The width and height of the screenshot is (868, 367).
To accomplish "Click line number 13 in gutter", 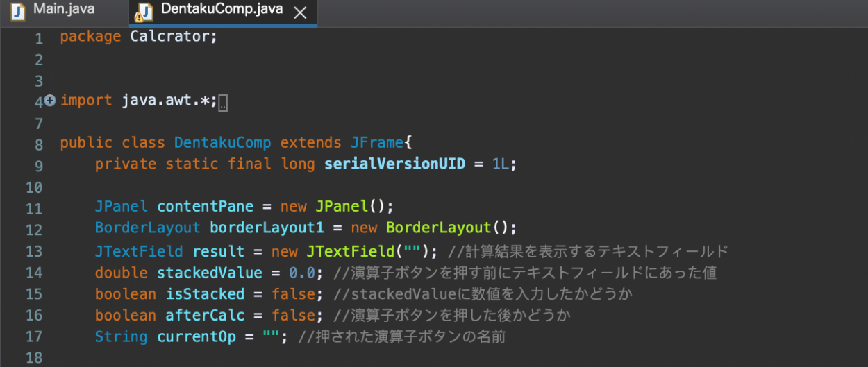I will pos(34,252).
